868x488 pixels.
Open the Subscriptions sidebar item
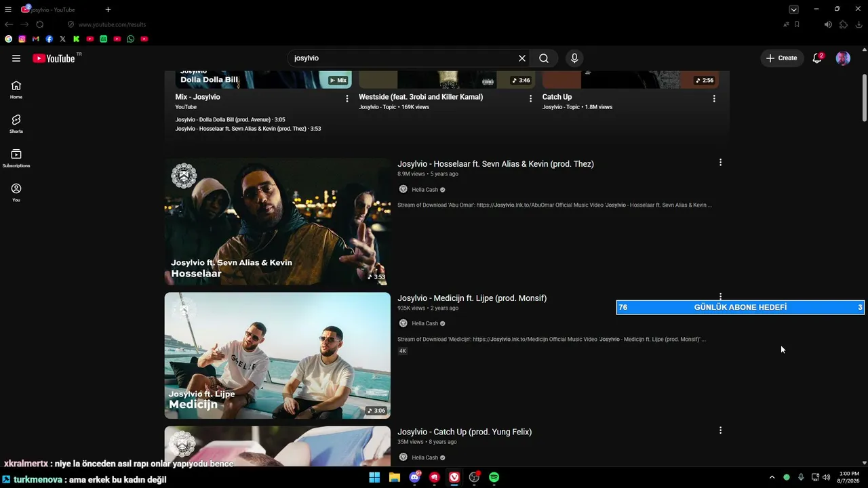[16, 158]
